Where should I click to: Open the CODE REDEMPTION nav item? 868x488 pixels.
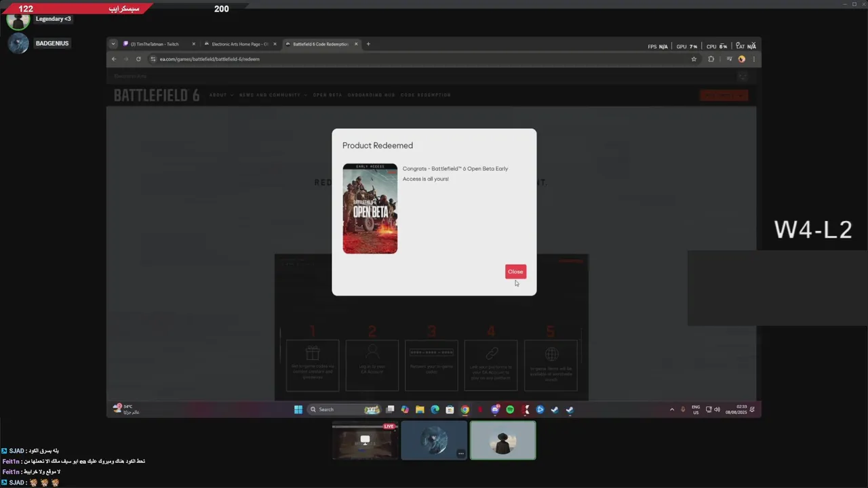point(425,95)
